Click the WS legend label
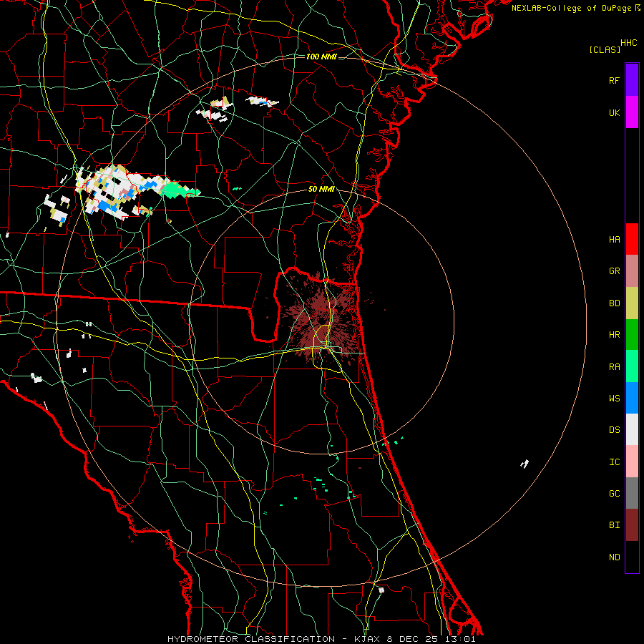This screenshot has height=644, width=644. click(614, 399)
